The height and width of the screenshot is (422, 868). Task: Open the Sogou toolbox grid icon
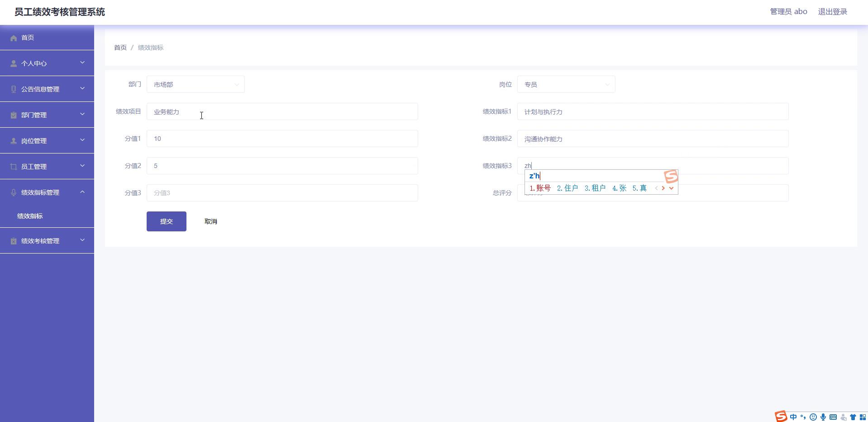863,417
